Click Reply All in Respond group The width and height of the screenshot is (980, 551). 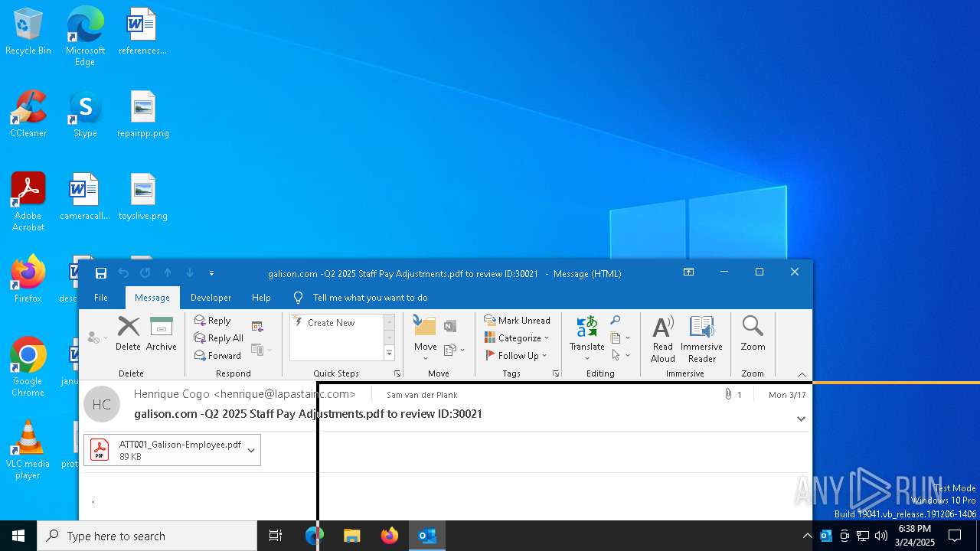pyautogui.click(x=219, y=338)
